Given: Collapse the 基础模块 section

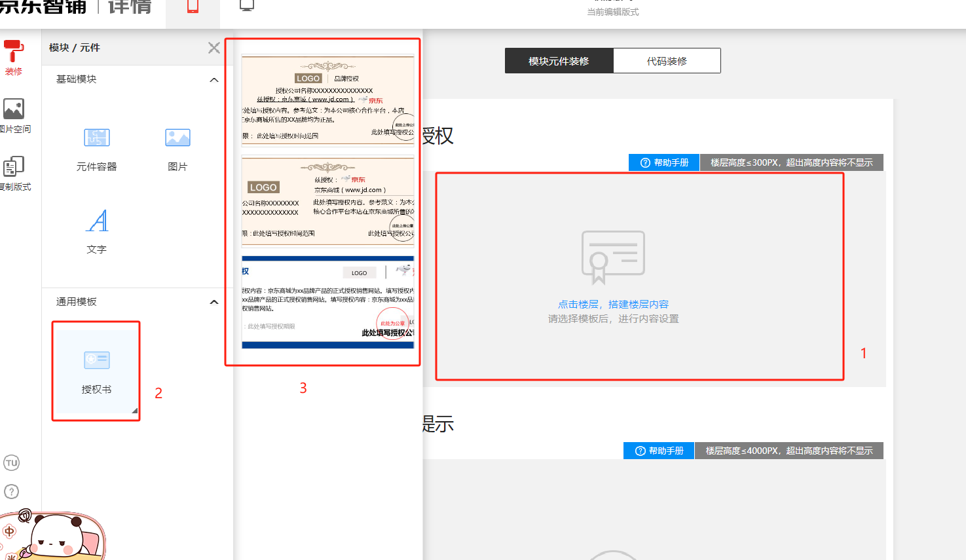Looking at the screenshot, I should point(214,80).
